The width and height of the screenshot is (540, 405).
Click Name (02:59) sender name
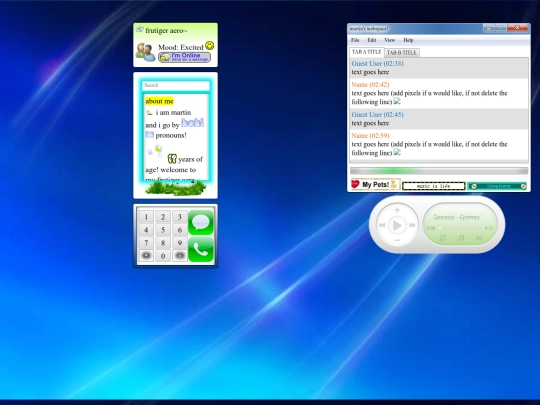tap(370, 135)
